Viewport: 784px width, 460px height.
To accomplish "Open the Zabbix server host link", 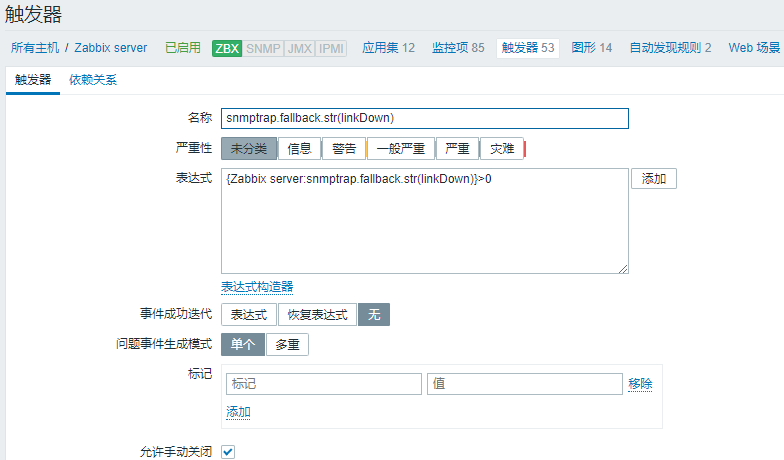I will pyautogui.click(x=110, y=48).
